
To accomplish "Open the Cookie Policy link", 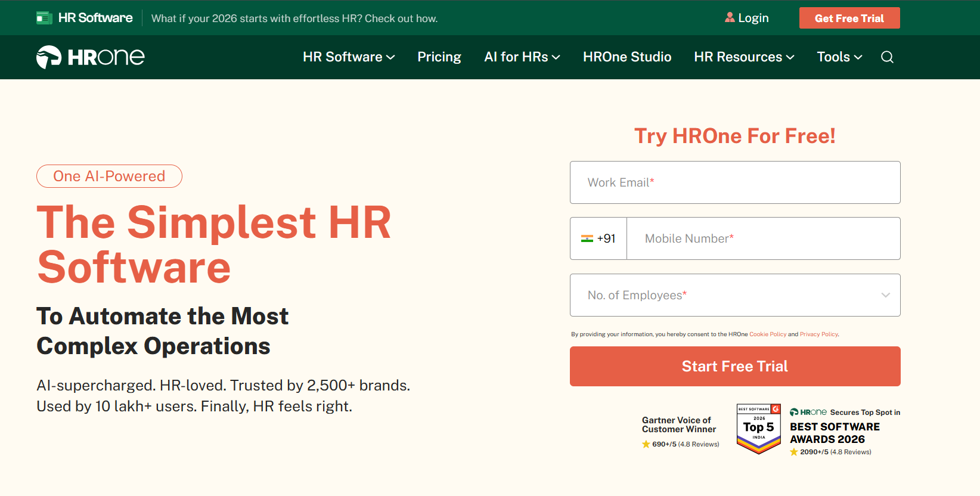I will click(768, 334).
